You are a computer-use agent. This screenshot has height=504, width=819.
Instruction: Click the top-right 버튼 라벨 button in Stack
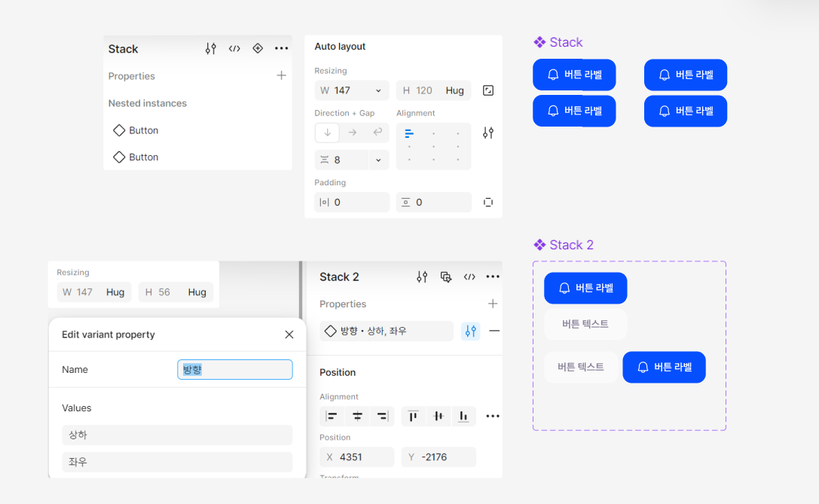point(686,75)
